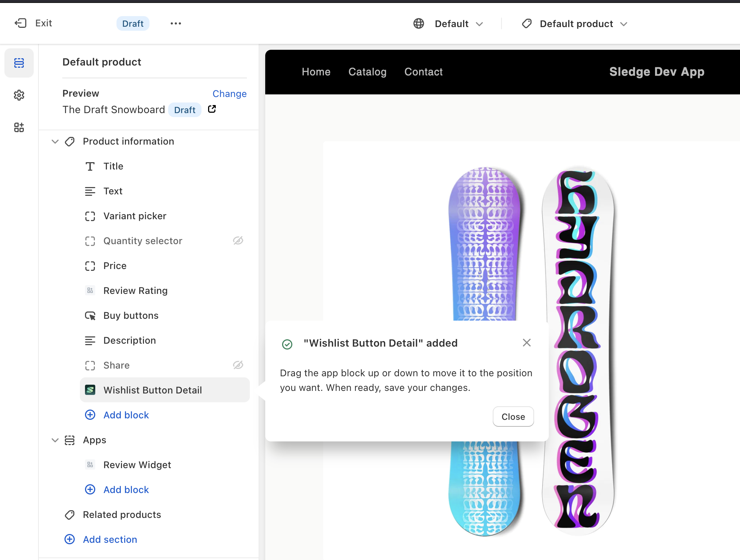The height and width of the screenshot is (560, 740).
Task: Open Contact in preview navigation
Action: [423, 72]
